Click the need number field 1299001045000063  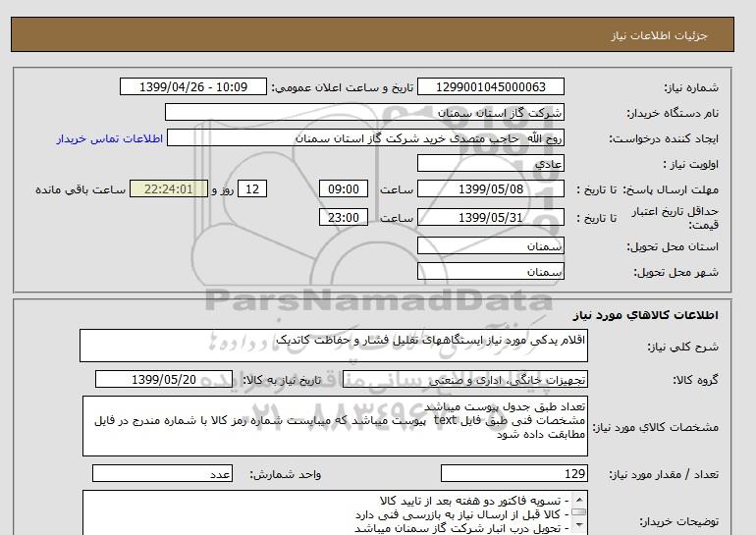(490, 87)
